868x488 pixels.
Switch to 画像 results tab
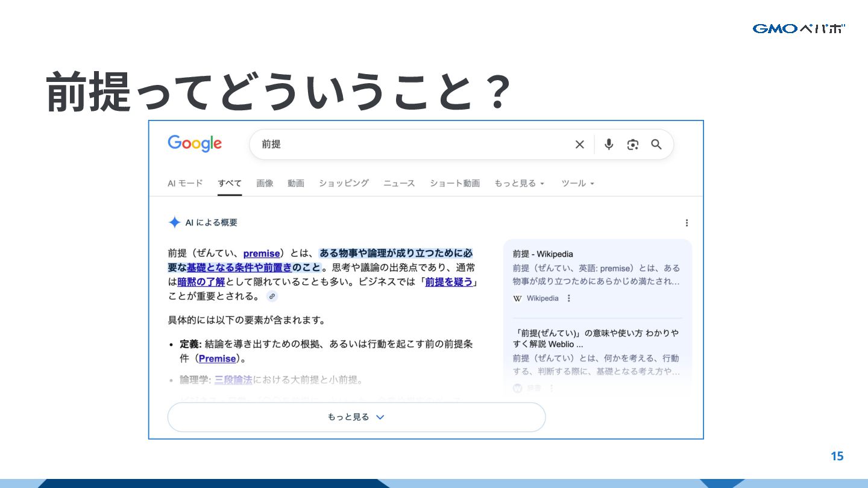[265, 183]
